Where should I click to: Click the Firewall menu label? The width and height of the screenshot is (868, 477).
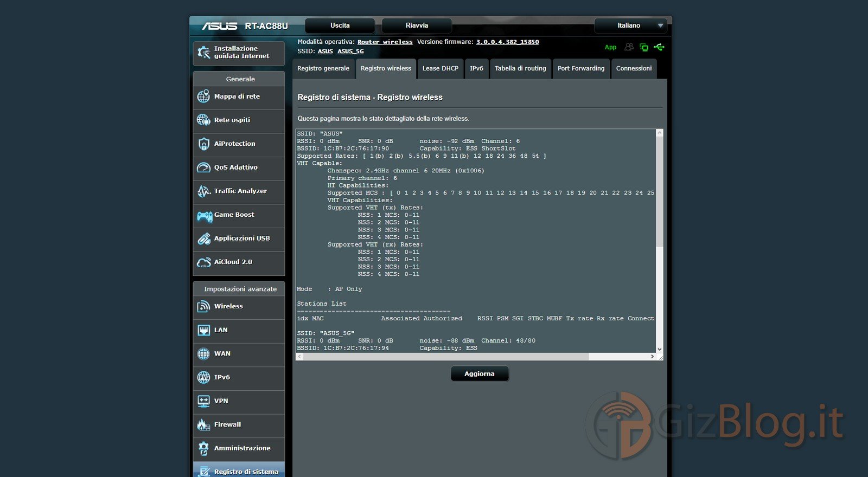coord(228,424)
